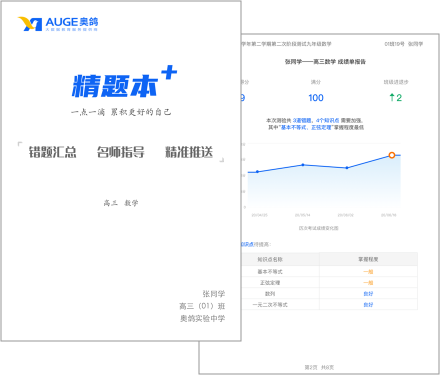This screenshot has height=375, width=440.
Task: Click the 班级进步 label
Action: click(x=396, y=82)
